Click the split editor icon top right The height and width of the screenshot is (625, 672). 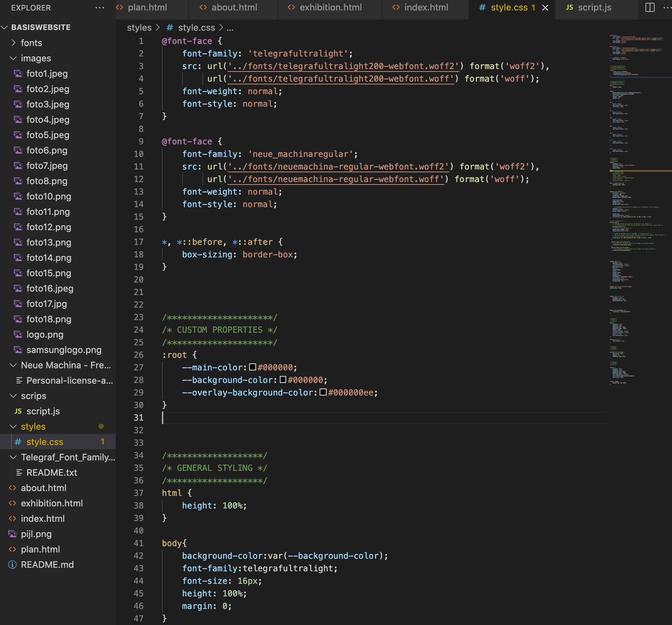(650, 7)
